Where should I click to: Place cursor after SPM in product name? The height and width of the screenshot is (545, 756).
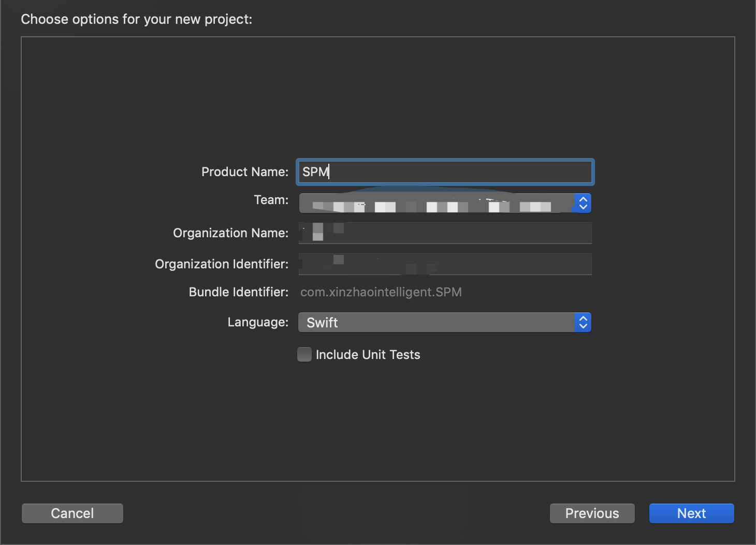330,171
